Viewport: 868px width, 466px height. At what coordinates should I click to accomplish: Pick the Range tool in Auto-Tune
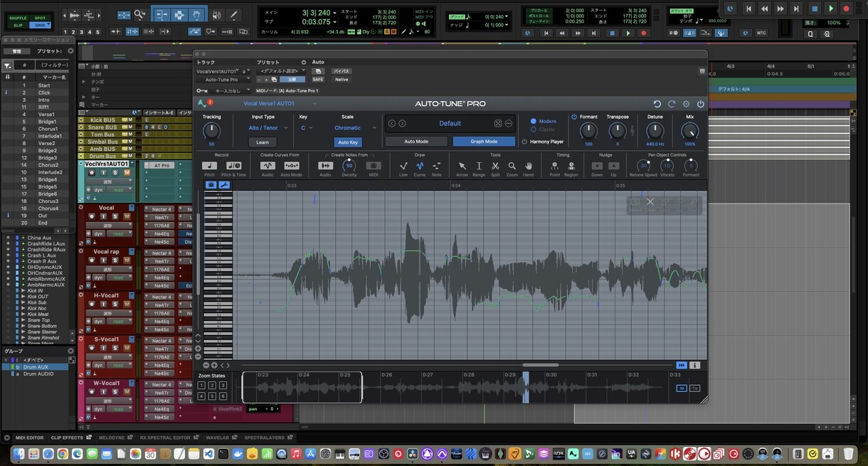479,166
